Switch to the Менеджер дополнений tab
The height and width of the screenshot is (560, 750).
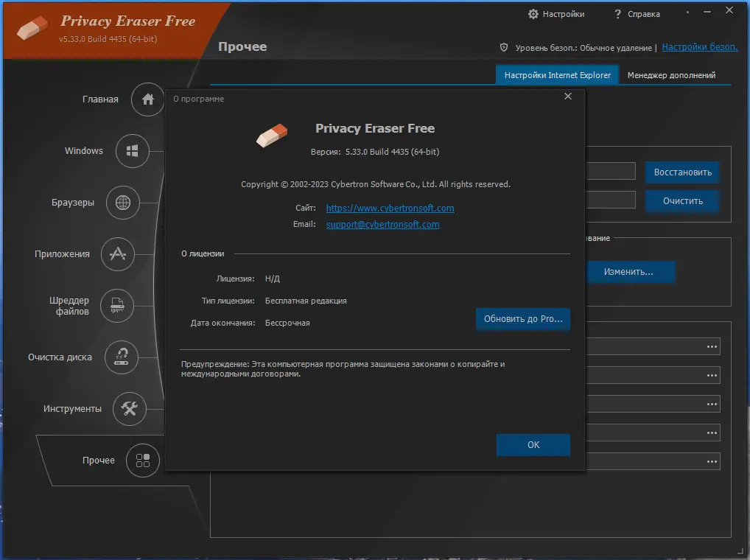[672, 75]
